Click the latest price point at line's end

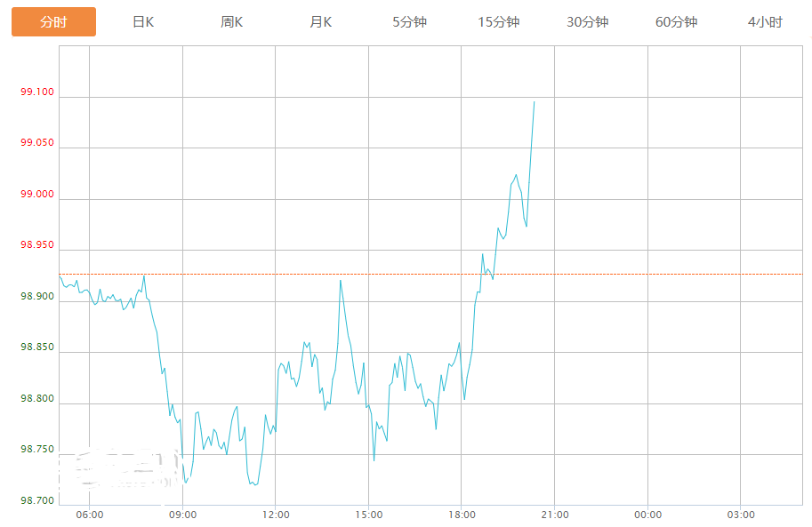(534, 101)
